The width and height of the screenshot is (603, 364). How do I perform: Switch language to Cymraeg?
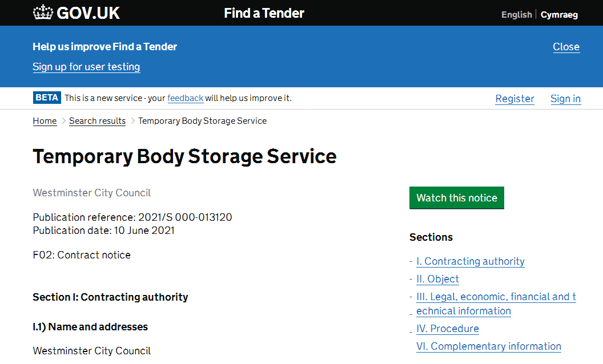coord(559,15)
